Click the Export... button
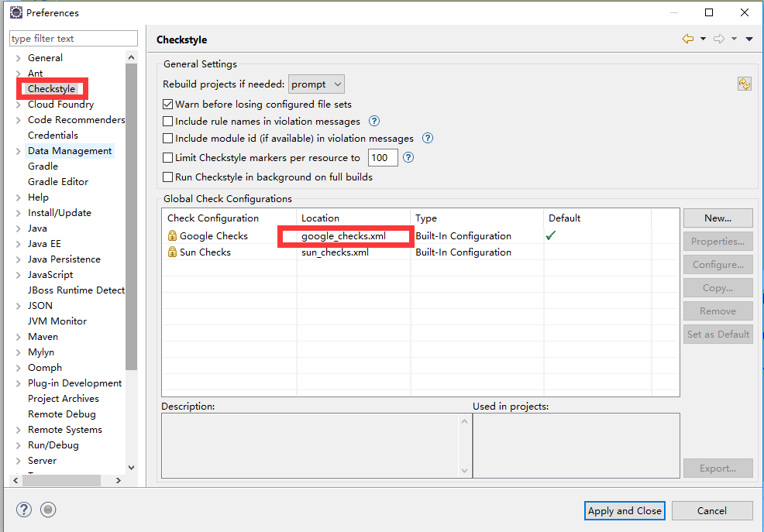 coord(718,469)
